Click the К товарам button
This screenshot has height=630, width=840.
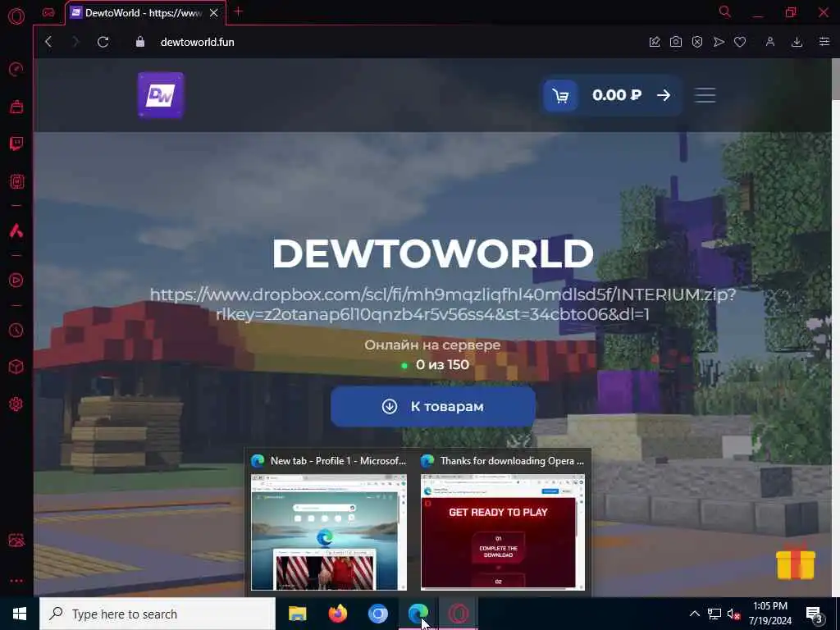click(433, 407)
